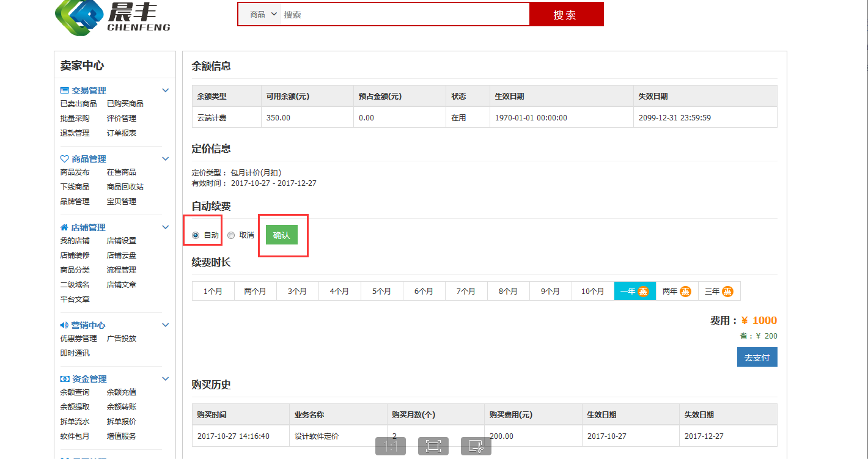The height and width of the screenshot is (459, 868).
Task: Collapse the 营销中心 section chevron
Action: [165, 325]
